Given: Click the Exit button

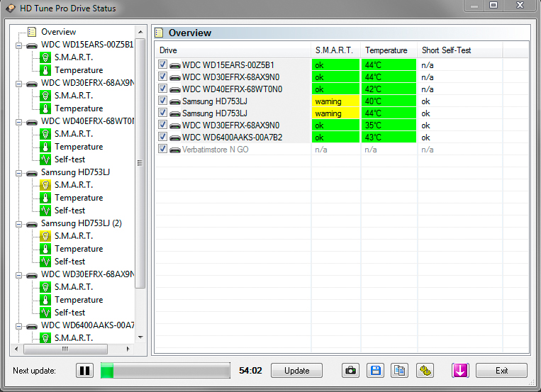Looking at the screenshot, I should point(501,371).
